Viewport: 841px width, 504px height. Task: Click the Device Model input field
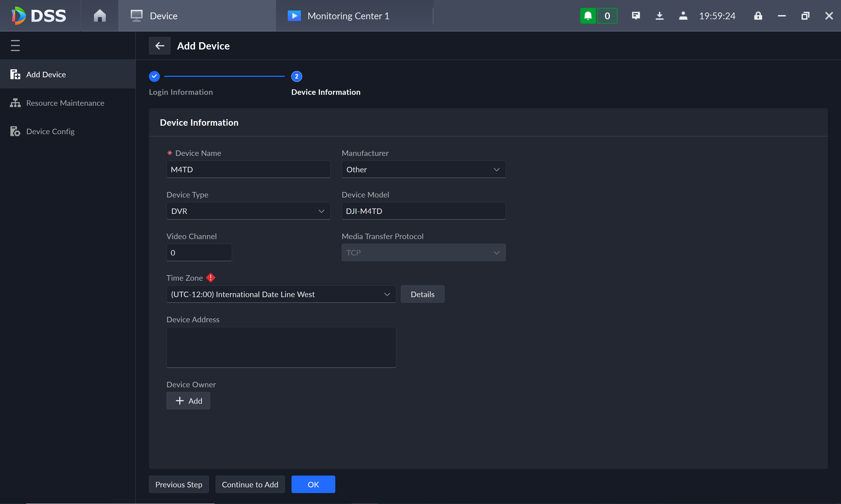(x=424, y=211)
